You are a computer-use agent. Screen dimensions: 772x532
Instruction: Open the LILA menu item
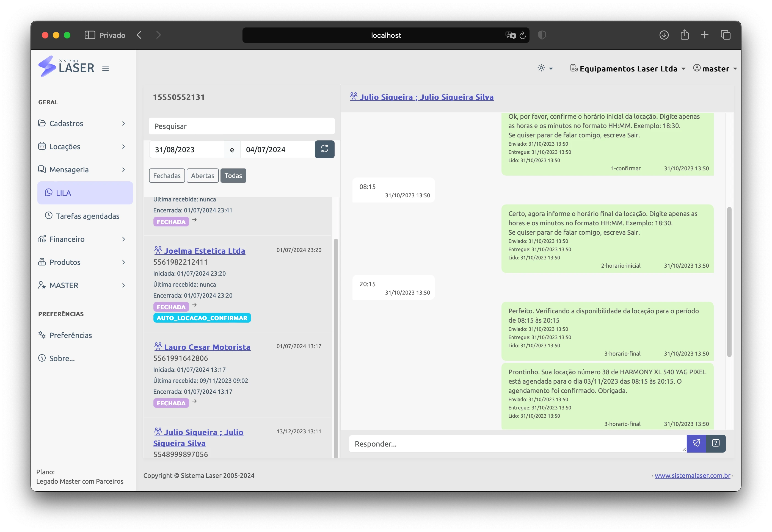[85, 193]
